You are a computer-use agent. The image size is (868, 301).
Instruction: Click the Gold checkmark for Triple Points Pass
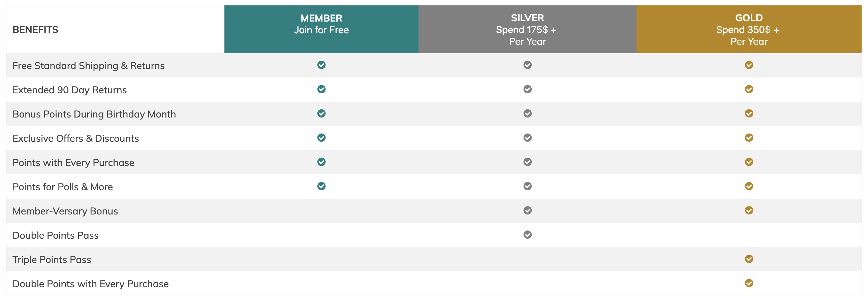(x=749, y=259)
